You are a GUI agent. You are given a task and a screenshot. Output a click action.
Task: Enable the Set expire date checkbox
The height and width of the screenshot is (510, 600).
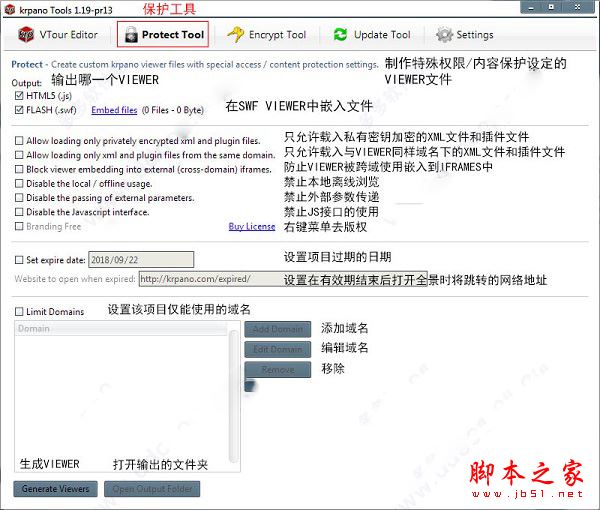[x=19, y=260]
